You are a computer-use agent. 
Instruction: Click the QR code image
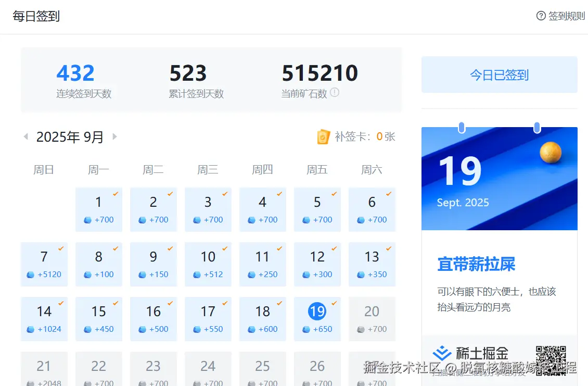[551, 359]
